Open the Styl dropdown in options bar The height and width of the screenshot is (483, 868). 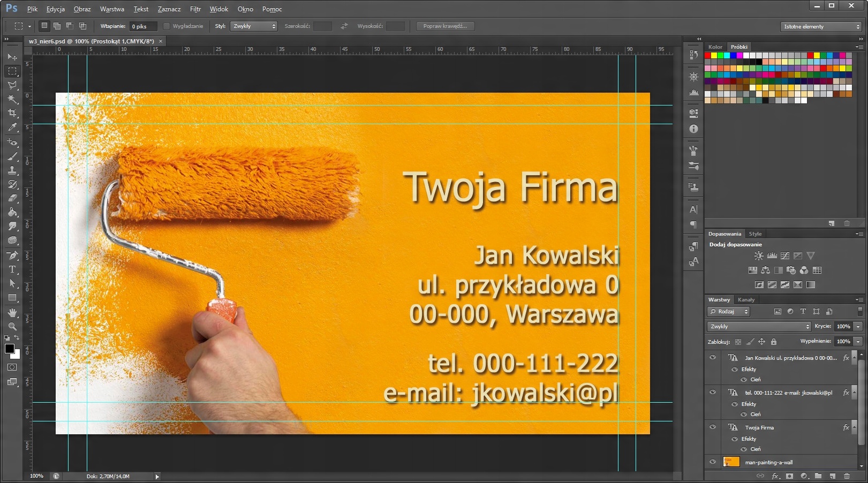click(253, 26)
